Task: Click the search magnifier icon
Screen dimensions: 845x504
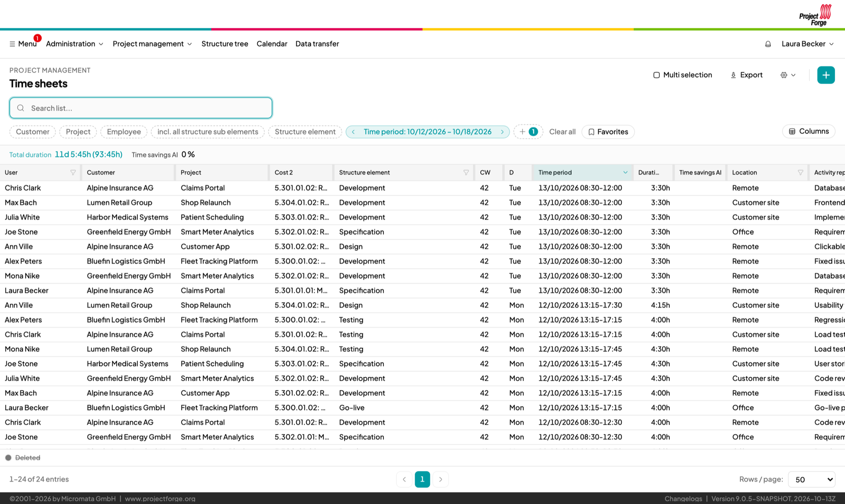Action: (x=21, y=108)
